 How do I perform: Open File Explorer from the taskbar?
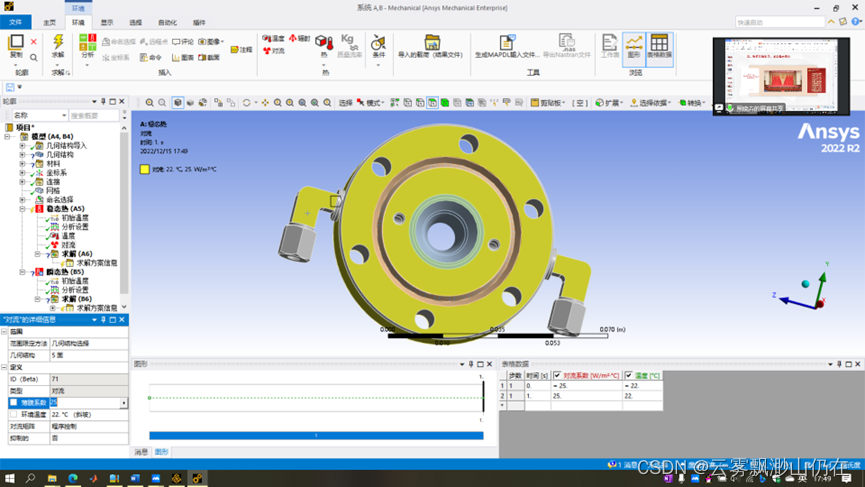tap(52, 478)
